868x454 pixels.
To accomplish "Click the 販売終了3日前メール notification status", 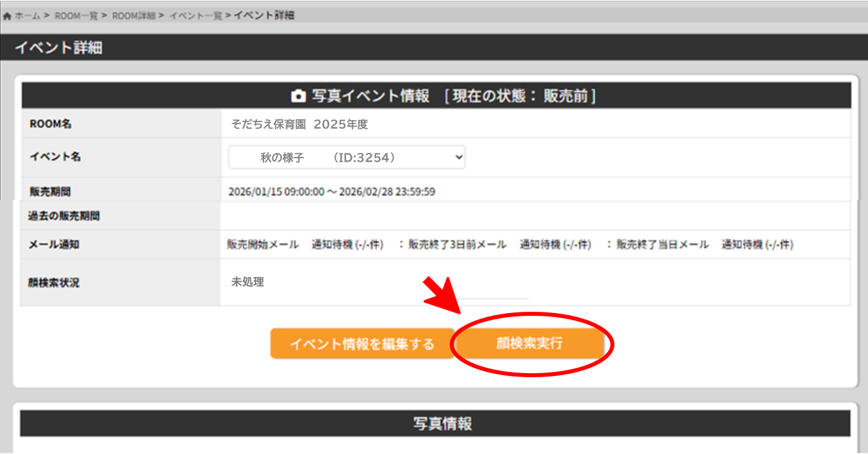I will [499, 245].
